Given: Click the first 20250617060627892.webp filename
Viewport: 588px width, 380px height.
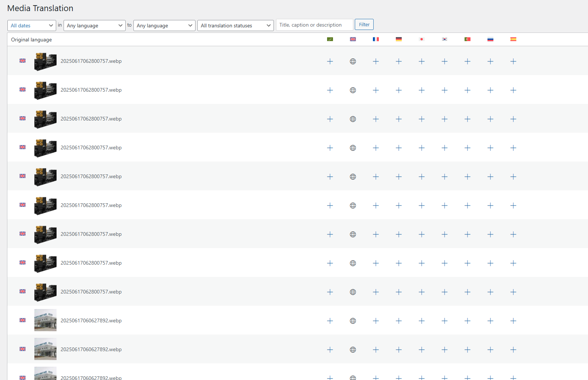Looking at the screenshot, I should [91, 320].
